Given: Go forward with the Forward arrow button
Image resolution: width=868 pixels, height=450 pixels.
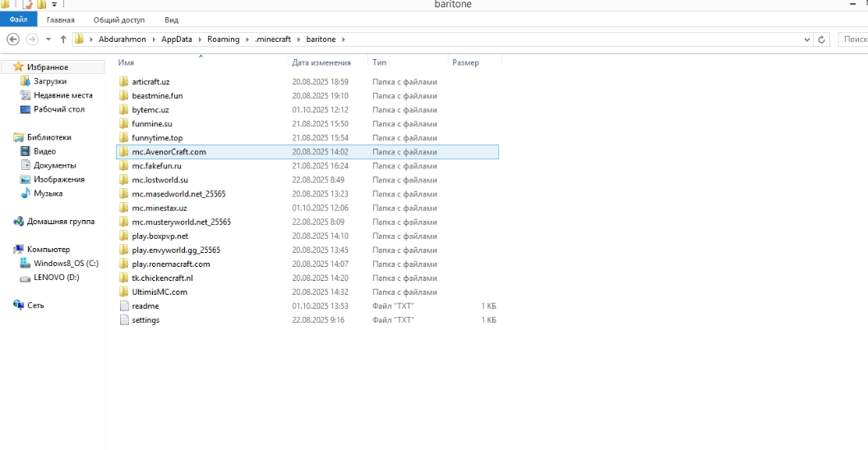Looking at the screenshot, I should (32, 39).
